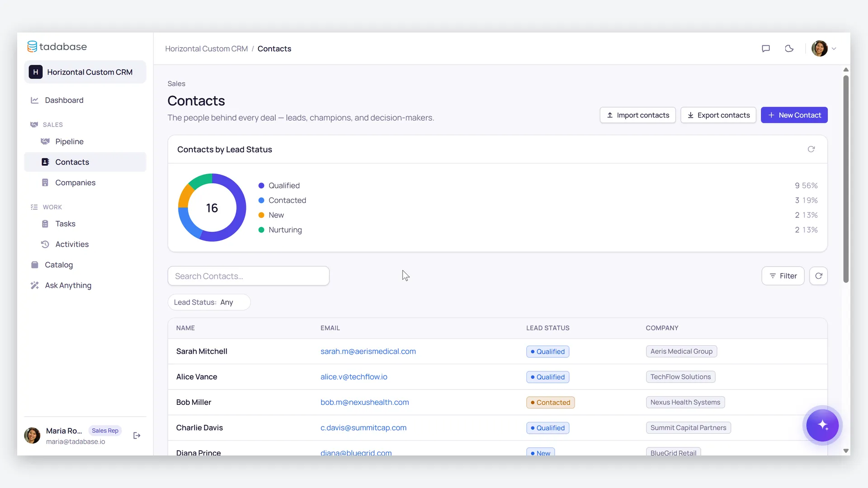Click the Summit Capital Partners company tag

688,427
